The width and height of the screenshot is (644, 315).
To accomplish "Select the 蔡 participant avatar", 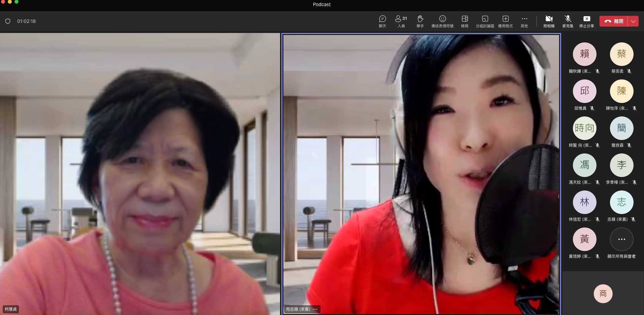I will coord(622,54).
